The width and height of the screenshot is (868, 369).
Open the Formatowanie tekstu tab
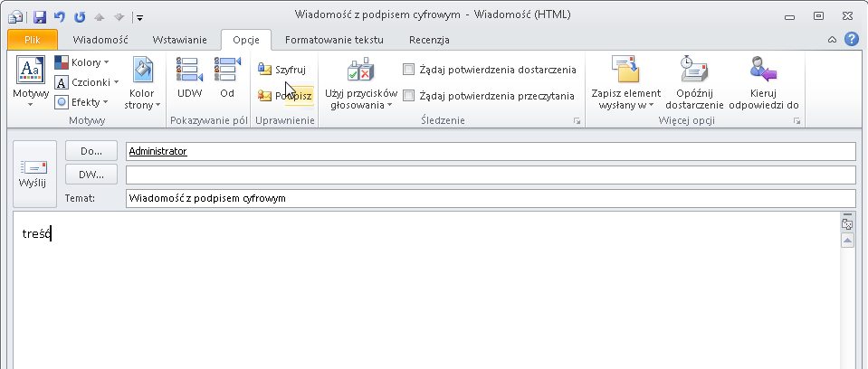coord(334,40)
